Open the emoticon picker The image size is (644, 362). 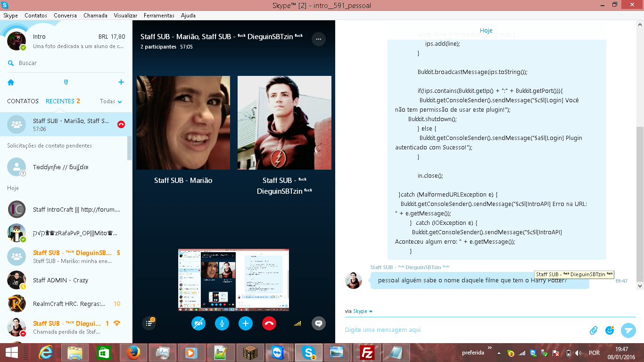click(x=610, y=330)
